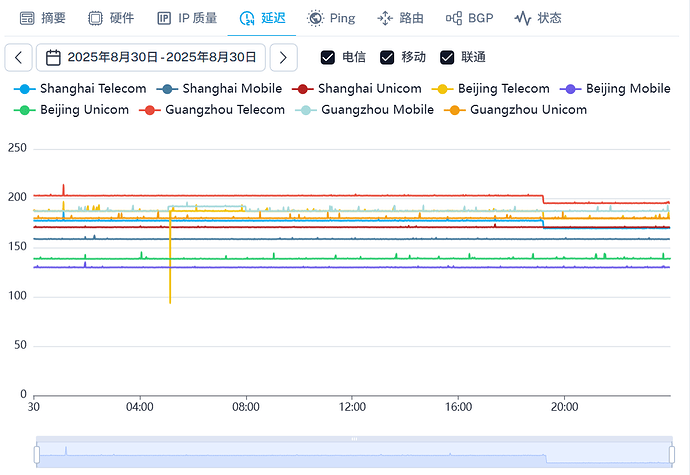
Task: Open the BGP network icon
Action: click(454, 18)
